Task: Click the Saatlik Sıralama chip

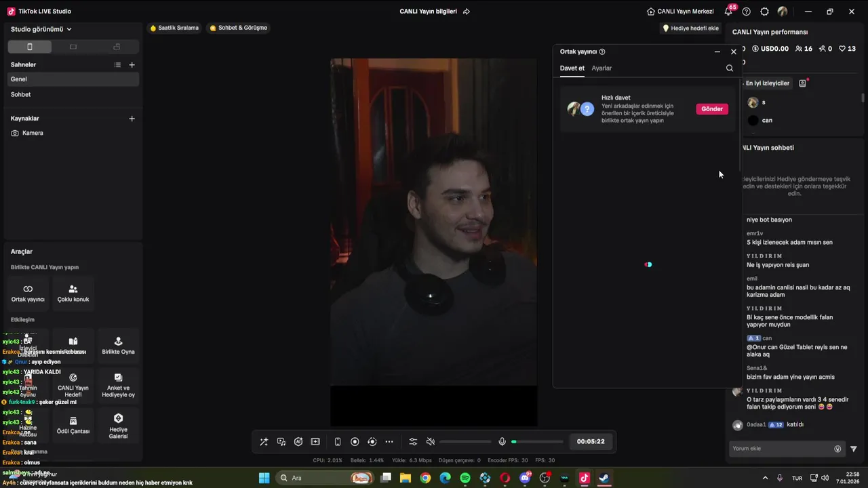Action: pos(174,28)
